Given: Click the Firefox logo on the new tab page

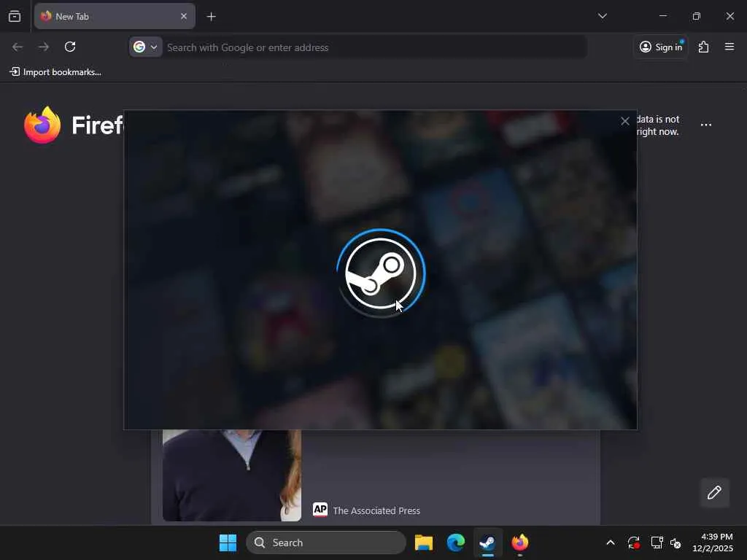Looking at the screenshot, I should [42, 125].
